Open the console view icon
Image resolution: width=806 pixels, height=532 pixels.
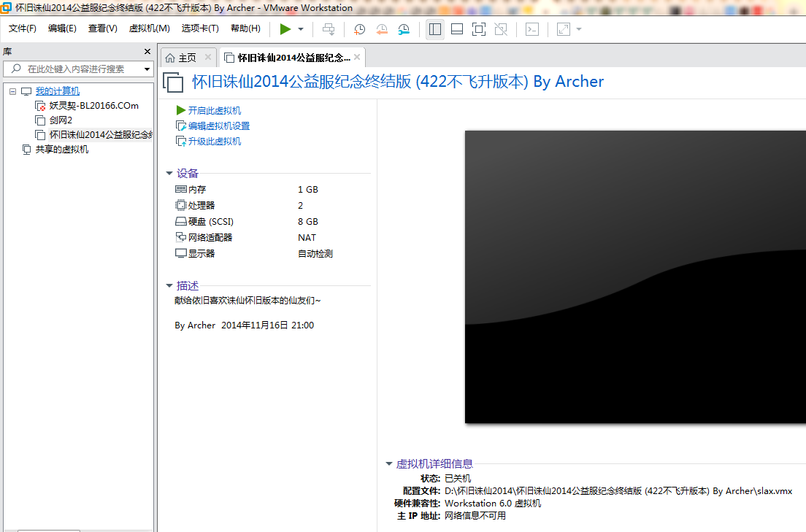click(x=532, y=29)
